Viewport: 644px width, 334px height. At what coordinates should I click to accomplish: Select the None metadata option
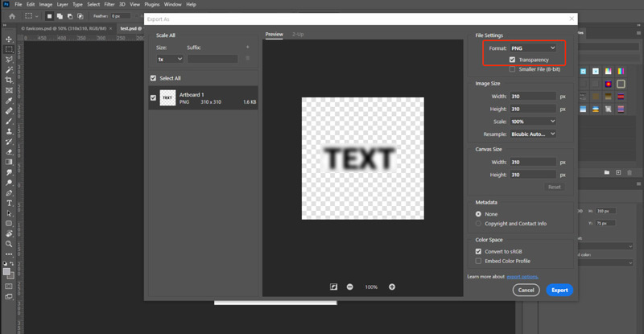click(x=478, y=214)
